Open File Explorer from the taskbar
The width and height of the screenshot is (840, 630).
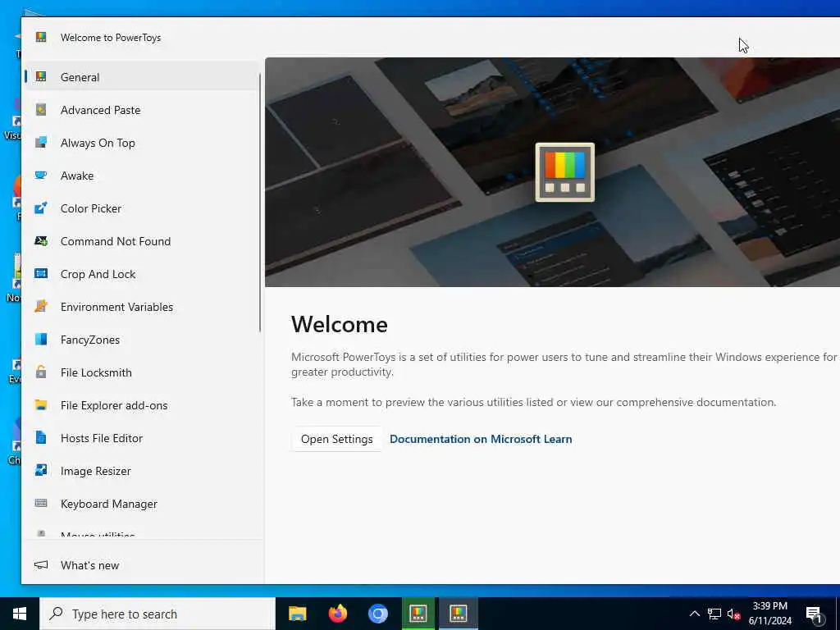click(297, 614)
